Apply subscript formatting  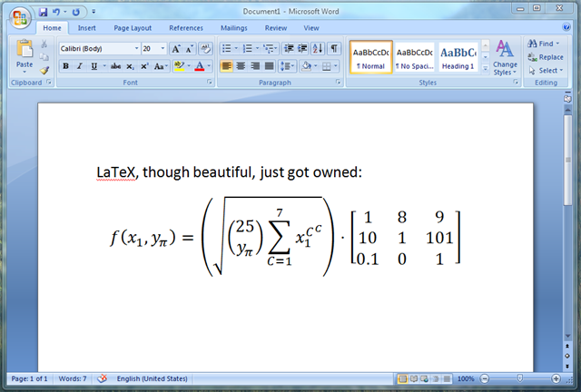click(x=130, y=66)
